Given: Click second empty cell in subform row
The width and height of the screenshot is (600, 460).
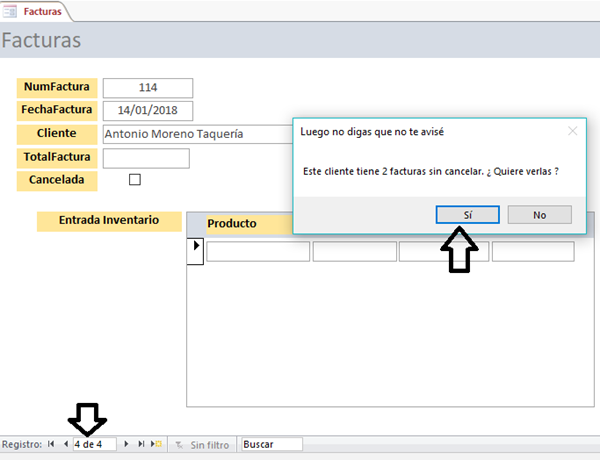Looking at the screenshot, I should 355,251.
